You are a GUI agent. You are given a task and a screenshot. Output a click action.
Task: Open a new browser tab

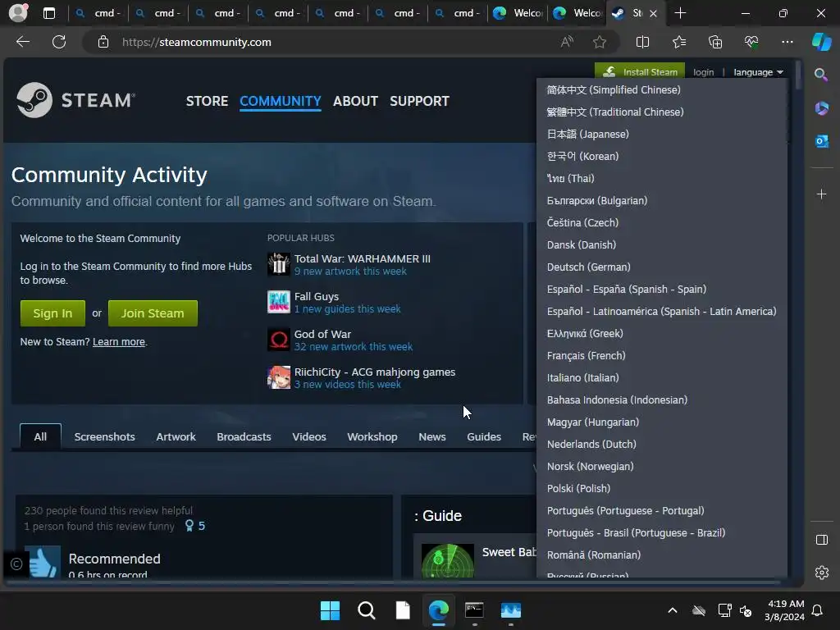680,13
